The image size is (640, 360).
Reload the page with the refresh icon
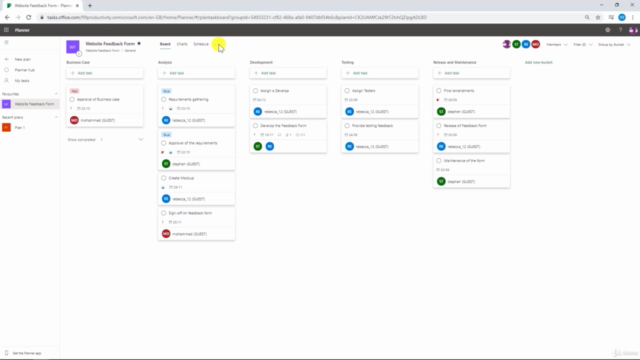(x=29, y=17)
